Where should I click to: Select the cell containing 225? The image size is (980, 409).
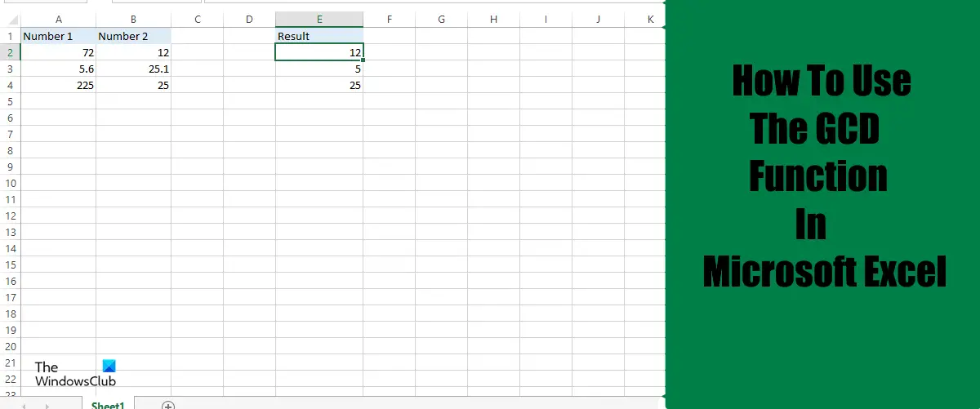(x=59, y=85)
